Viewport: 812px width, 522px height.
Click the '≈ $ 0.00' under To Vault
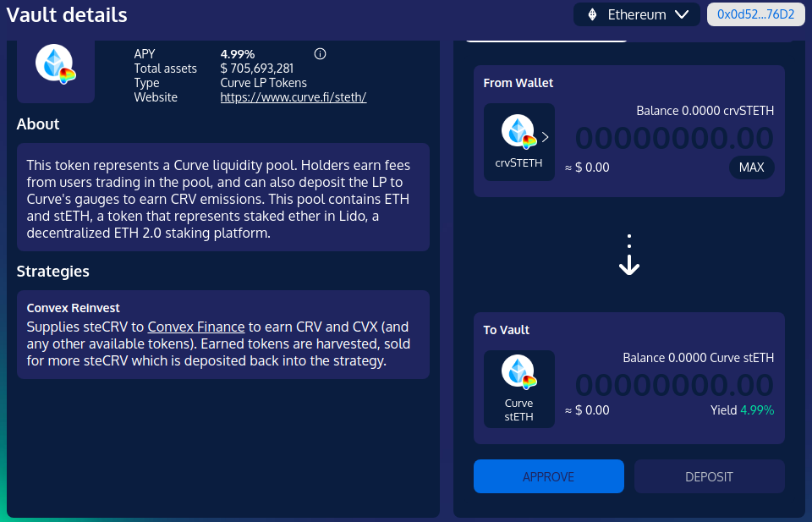pos(587,410)
